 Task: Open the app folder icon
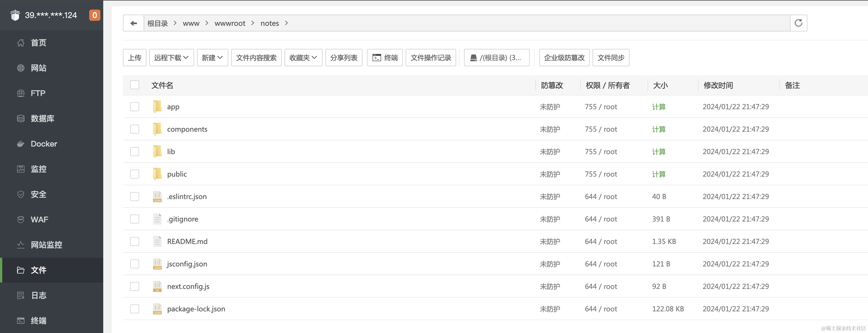[157, 107]
